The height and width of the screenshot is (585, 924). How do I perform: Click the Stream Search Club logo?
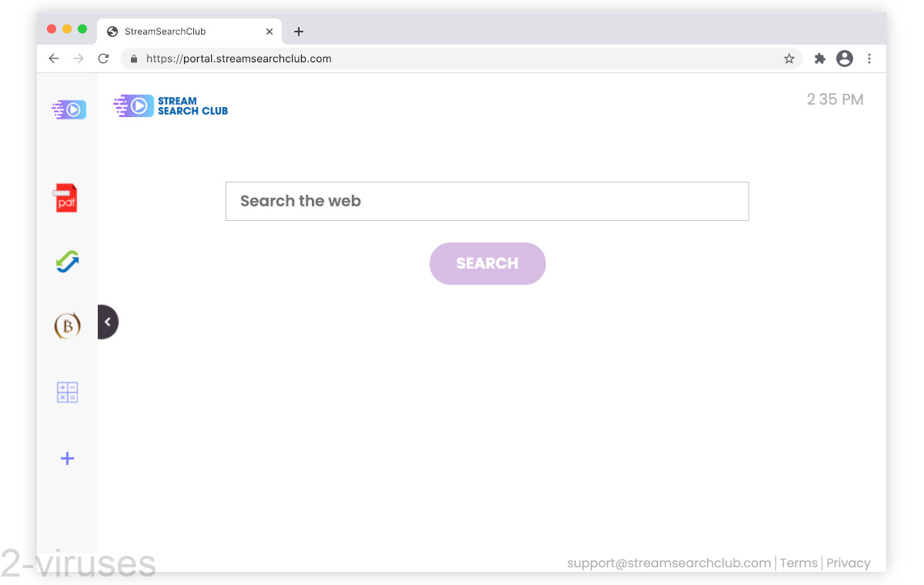pyautogui.click(x=170, y=105)
